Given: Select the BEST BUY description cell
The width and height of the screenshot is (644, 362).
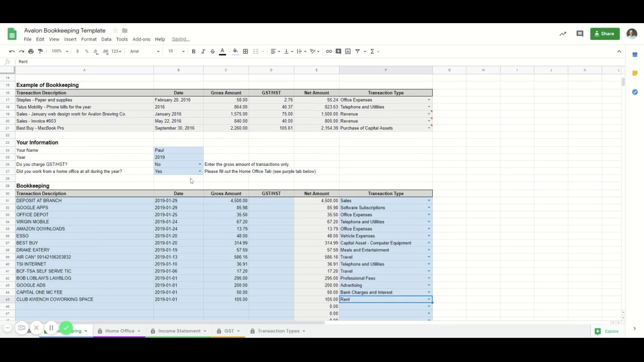Looking at the screenshot, I should click(85, 243).
